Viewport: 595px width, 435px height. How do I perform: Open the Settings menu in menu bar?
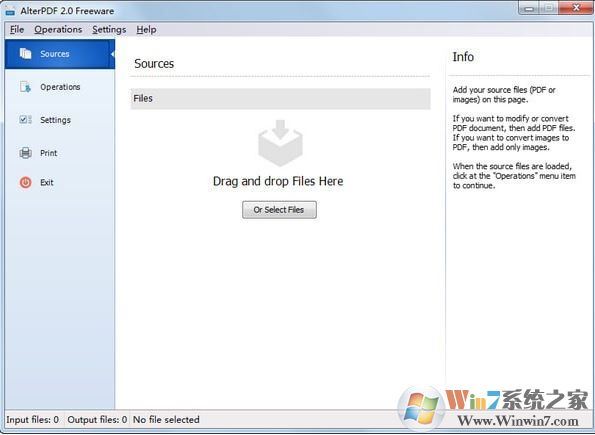pos(109,30)
